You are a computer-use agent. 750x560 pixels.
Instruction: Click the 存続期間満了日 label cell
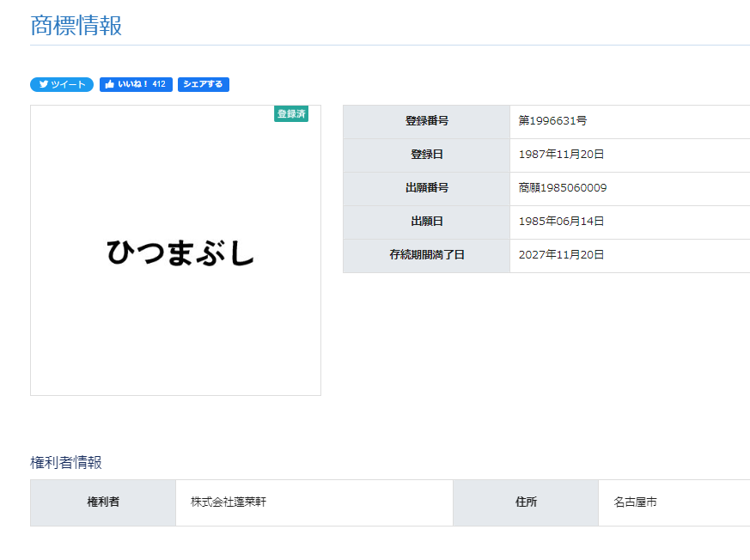click(427, 256)
